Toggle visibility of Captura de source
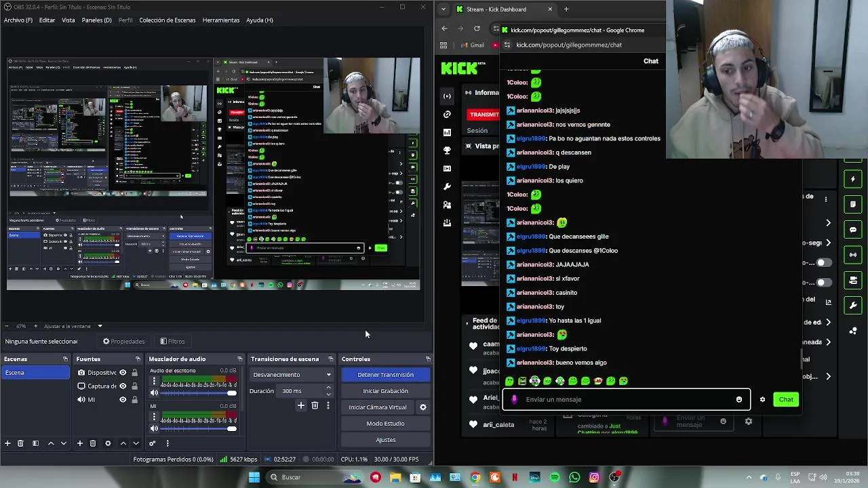The image size is (868, 488). tap(123, 386)
